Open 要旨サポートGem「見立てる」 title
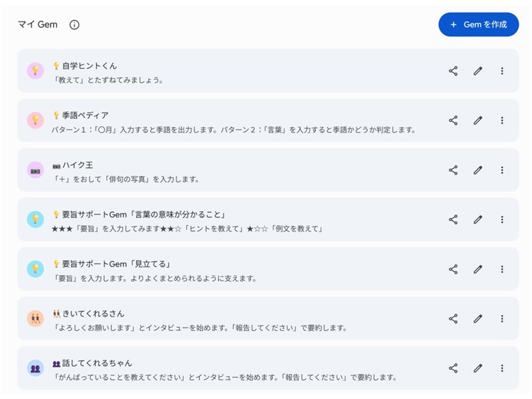The image size is (532, 399). click(x=112, y=264)
